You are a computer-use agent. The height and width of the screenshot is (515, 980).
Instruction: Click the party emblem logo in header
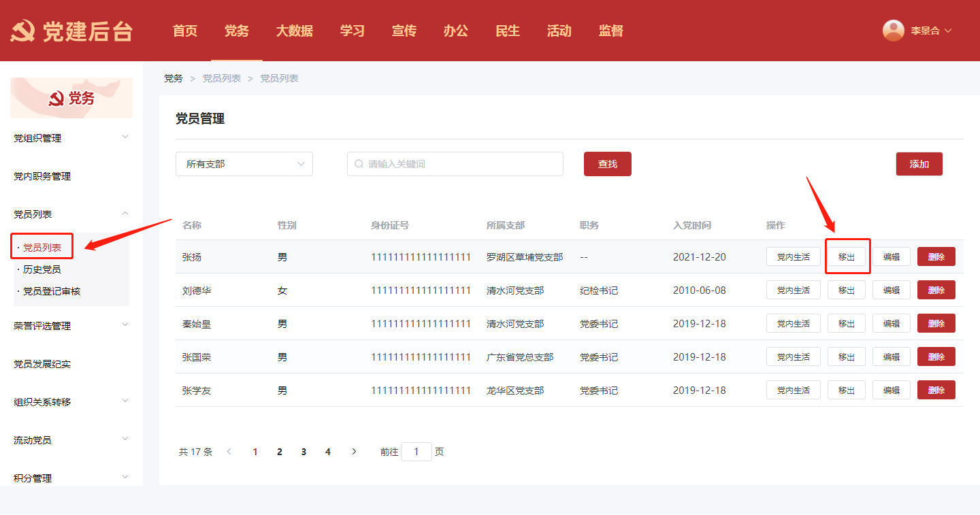click(x=22, y=31)
